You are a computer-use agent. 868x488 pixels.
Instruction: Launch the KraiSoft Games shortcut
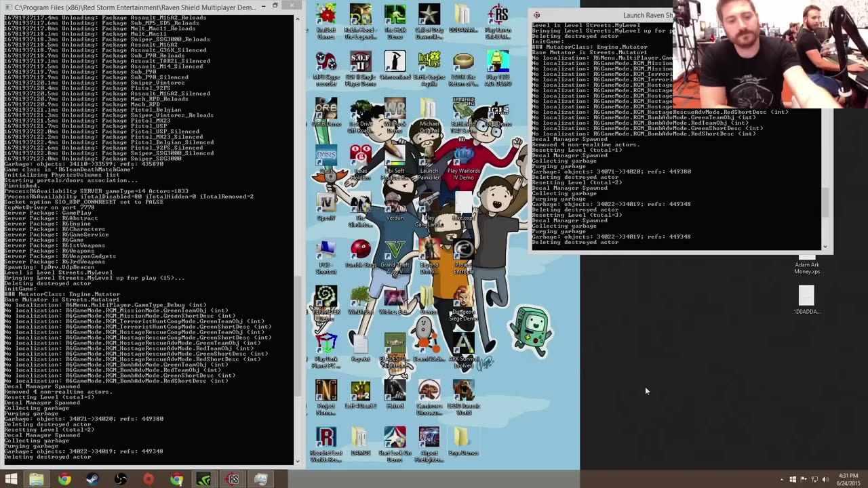(325, 21)
